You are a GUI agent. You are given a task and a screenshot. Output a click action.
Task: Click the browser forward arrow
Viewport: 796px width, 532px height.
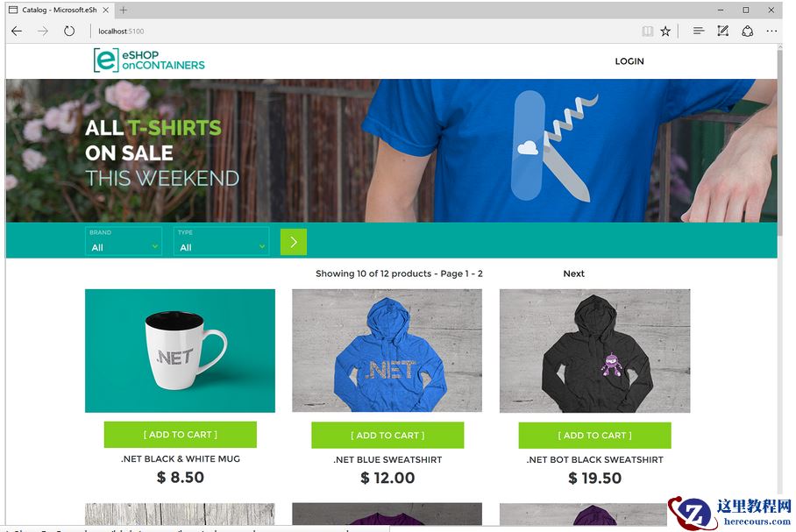[x=43, y=32]
